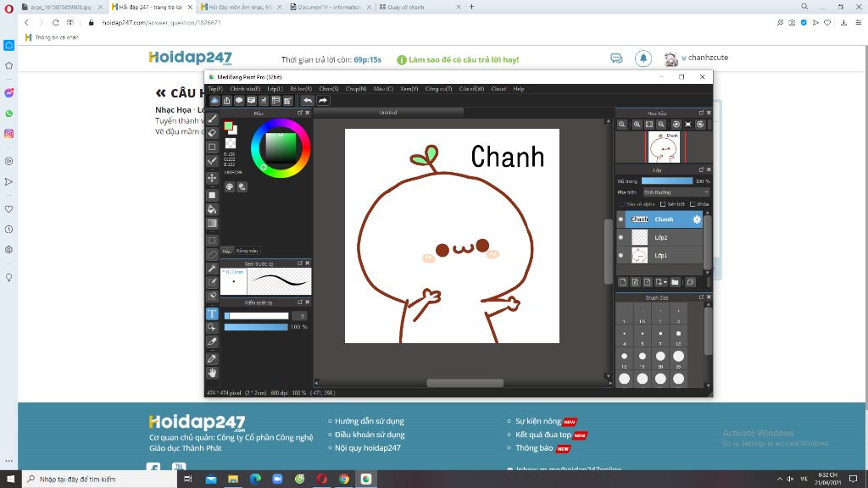This screenshot has width=868, height=488.
Task: Select the Text tool
Action: click(212, 313)
